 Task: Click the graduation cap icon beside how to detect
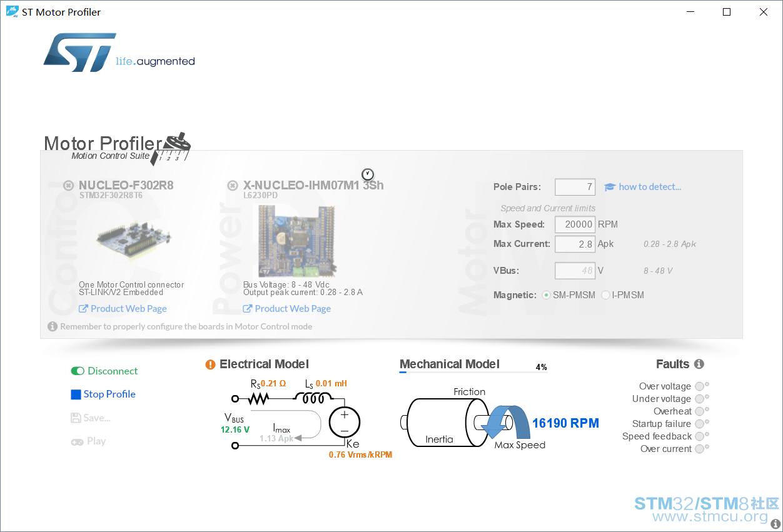[x=610, y=187]
